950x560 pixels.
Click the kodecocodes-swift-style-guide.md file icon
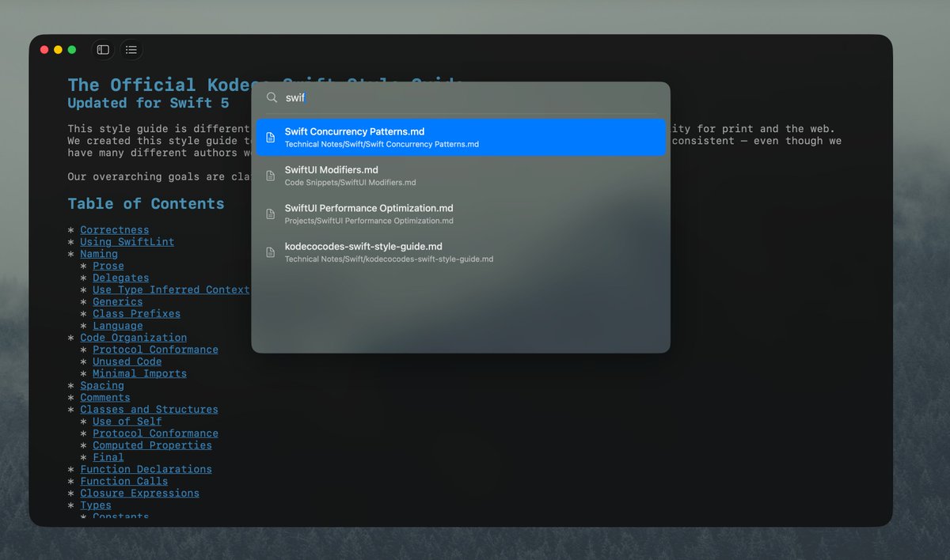pos(271,252)
